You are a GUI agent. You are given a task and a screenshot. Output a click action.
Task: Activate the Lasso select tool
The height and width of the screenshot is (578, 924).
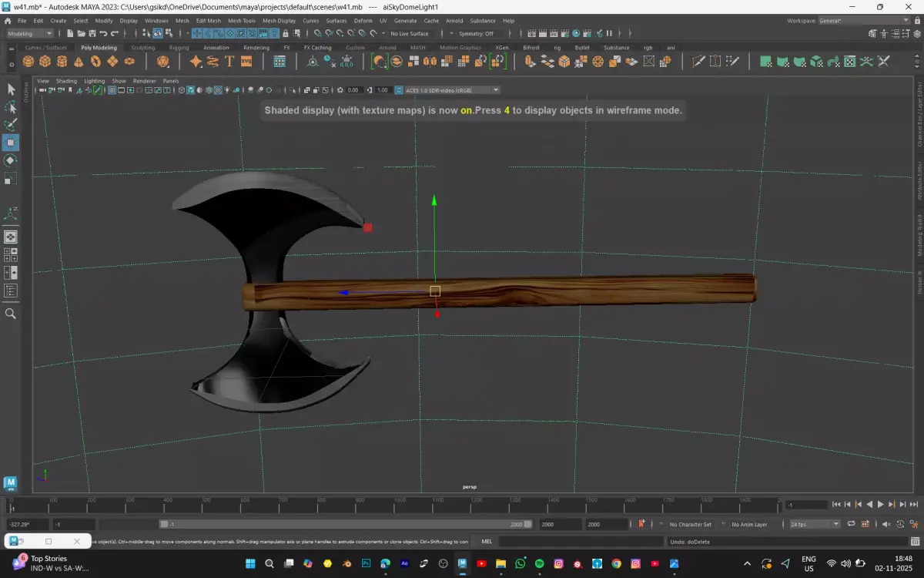(x=11, y=107)
